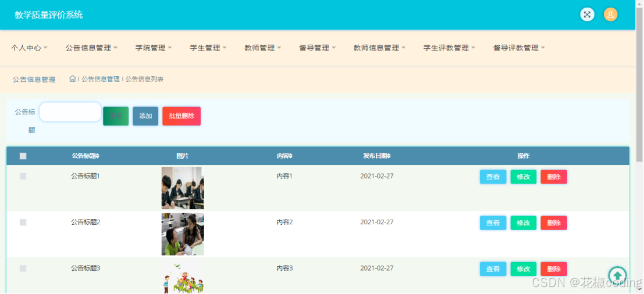Check the 公告标题2 row checkbox
644x294 pixels.
[23, 222]
